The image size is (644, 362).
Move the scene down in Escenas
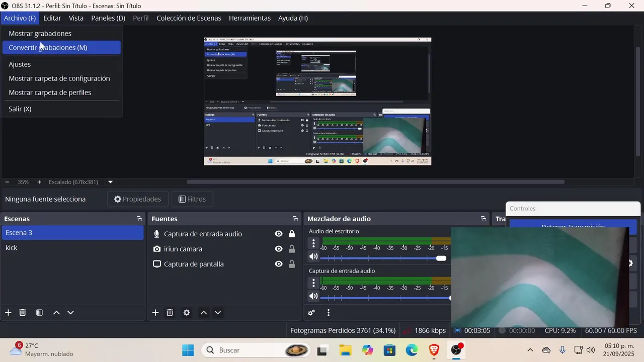click(70, 313)
